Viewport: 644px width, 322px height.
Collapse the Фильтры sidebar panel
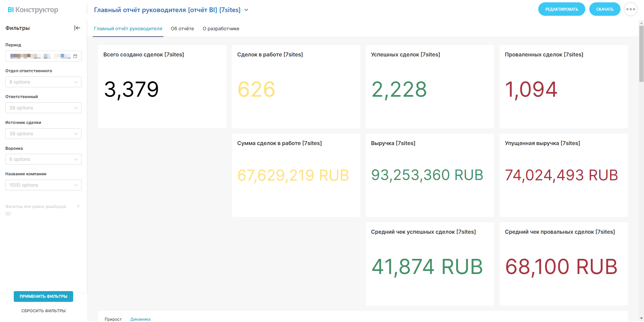[x=77, y=28]
